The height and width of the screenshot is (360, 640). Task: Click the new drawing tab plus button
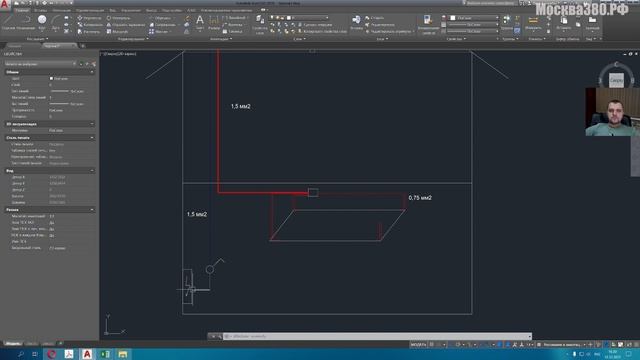tap(83, 46)
